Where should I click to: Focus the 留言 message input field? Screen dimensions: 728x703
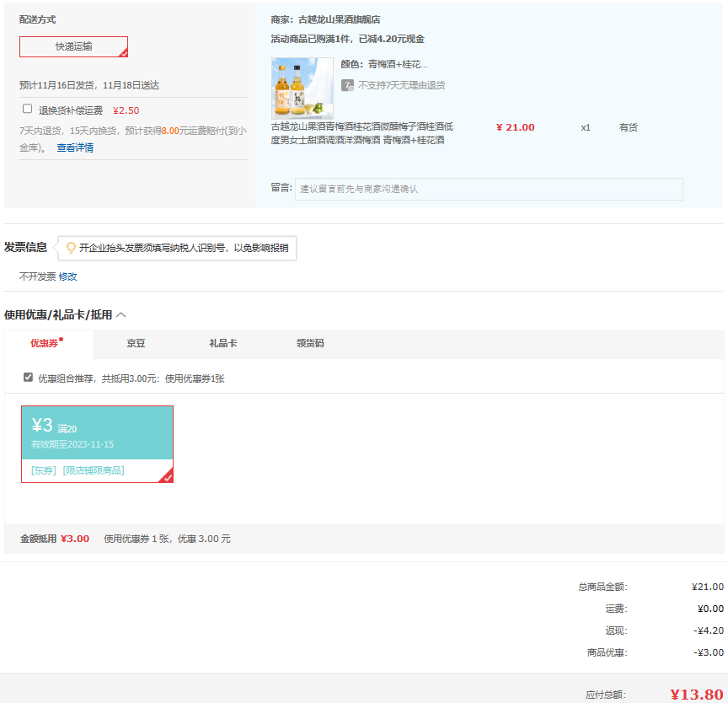click(489, 189)
